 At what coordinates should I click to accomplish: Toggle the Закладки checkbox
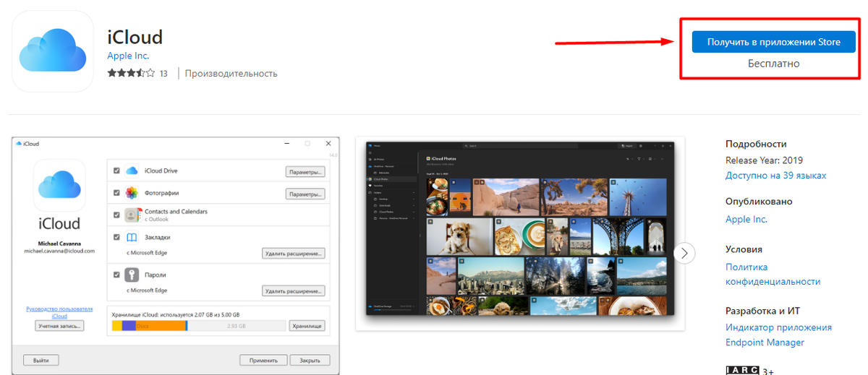116,237
